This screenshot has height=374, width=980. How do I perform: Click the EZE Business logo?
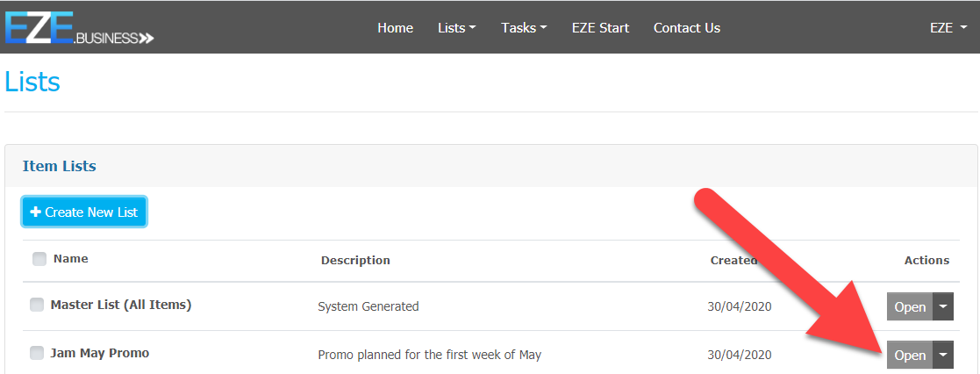[x=79, y=27]
